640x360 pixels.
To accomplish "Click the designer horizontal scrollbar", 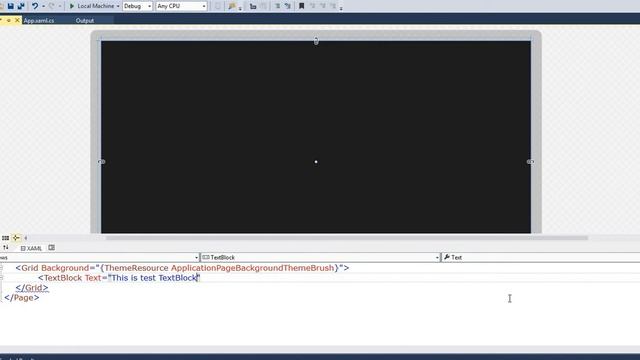I will coord(347,238).
